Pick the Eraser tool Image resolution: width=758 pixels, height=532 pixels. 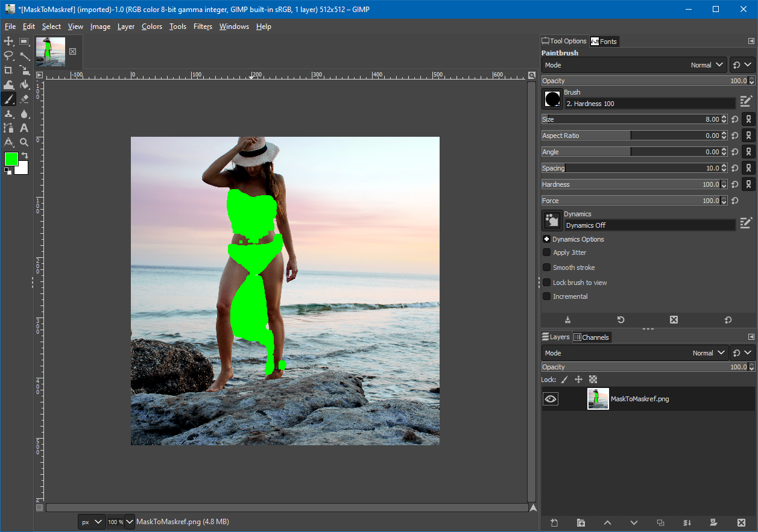point(24,99)
